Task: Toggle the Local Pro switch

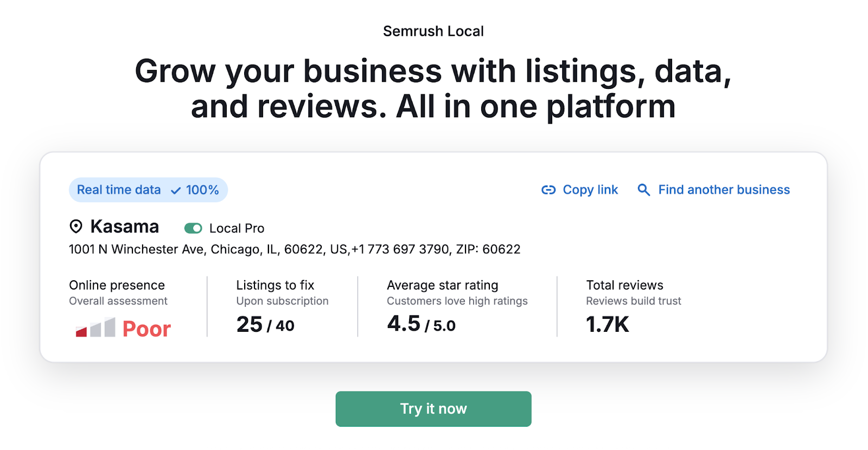Action: tap(193, 228)
